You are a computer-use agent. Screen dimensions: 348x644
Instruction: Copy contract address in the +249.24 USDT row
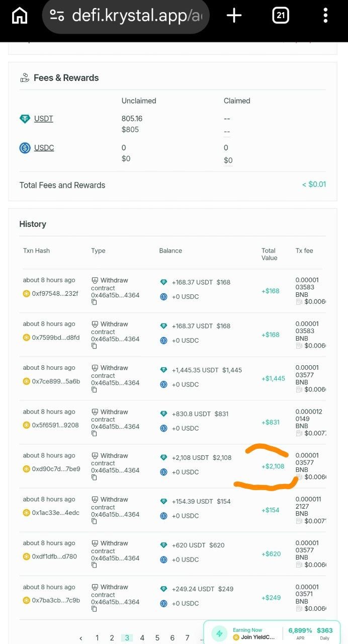(94, 609)
